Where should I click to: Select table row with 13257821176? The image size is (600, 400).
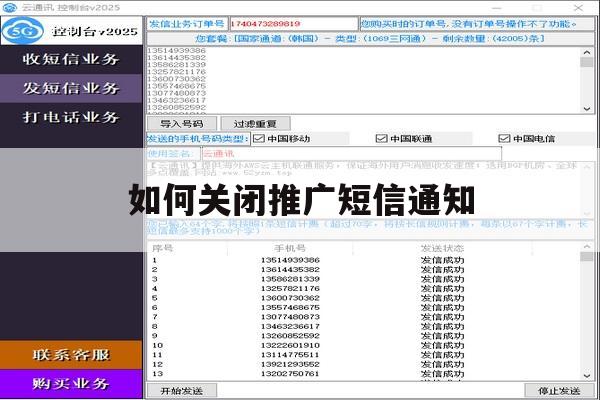pos(364,289)
